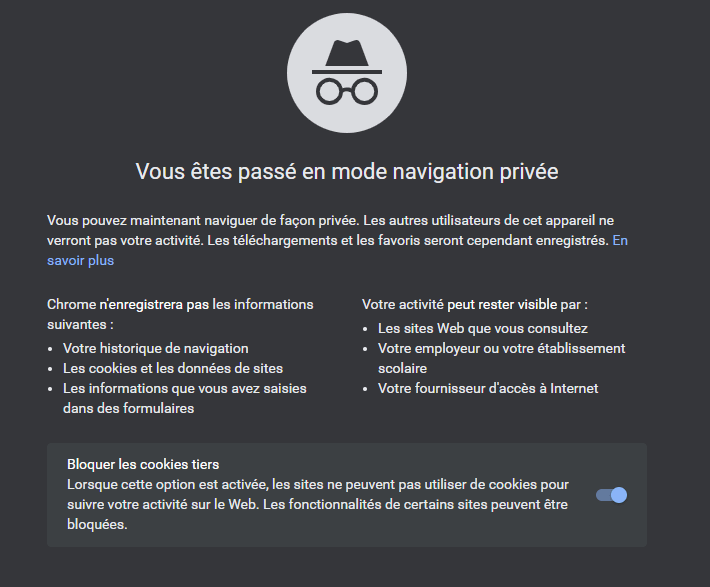Click "Votre activité peut rester visible par" text
The image size is (710, 587).
click(474, 304)
